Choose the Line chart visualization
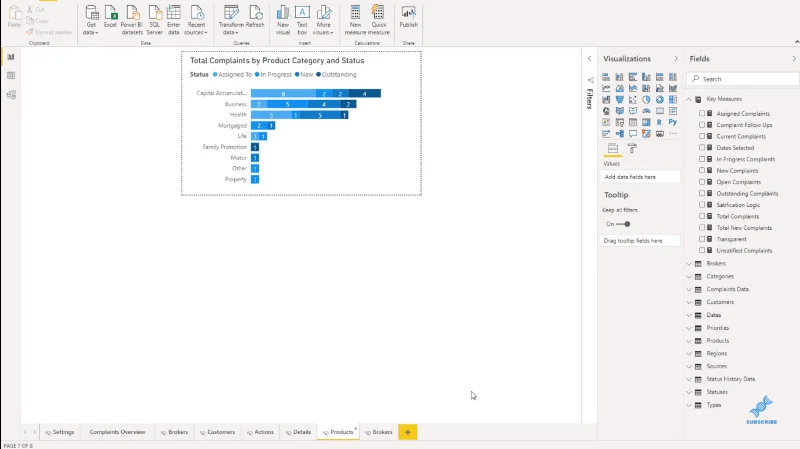 [x=606, y=88]
